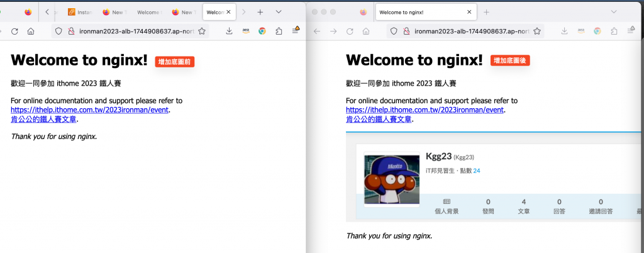Screen dimensions: 644x253
Task: Close 'Welcome to nginx!' tab in right window
Action: (x=469, y=13)
